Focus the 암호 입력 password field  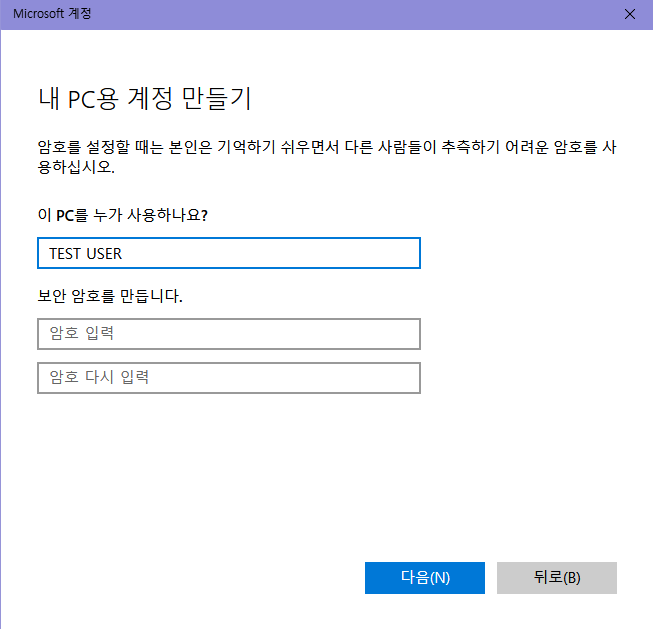(x=229, y=334)
